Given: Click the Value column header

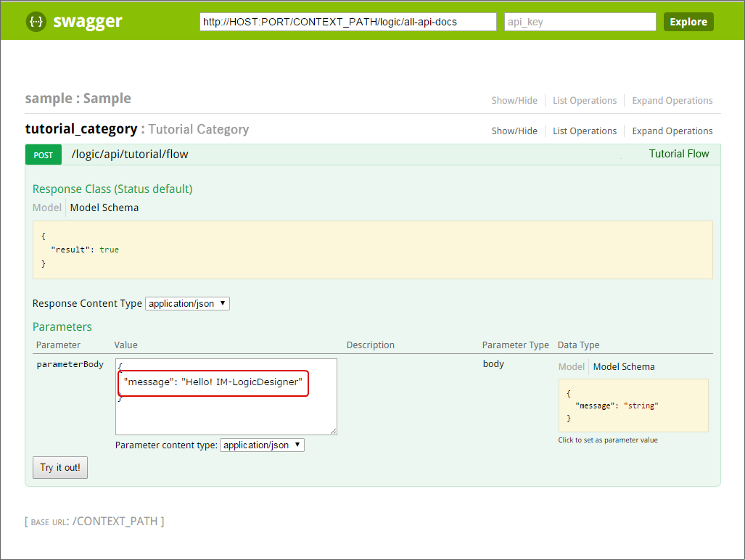Looking at the screenshot, I should tap(126, 345).
